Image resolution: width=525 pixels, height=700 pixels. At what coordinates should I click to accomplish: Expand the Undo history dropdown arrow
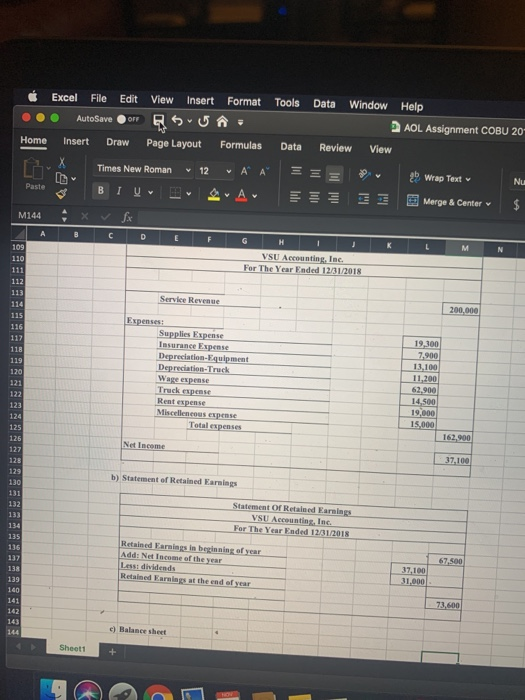(x=189, y=121)
